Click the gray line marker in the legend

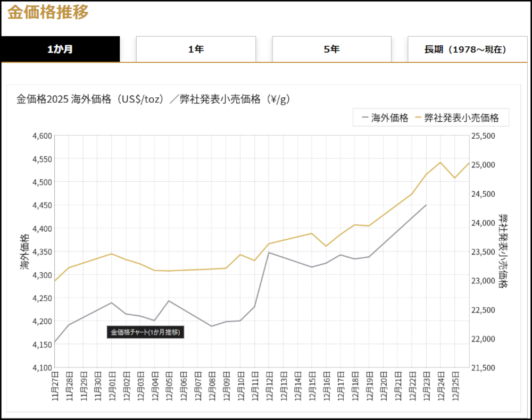[364, 118]
